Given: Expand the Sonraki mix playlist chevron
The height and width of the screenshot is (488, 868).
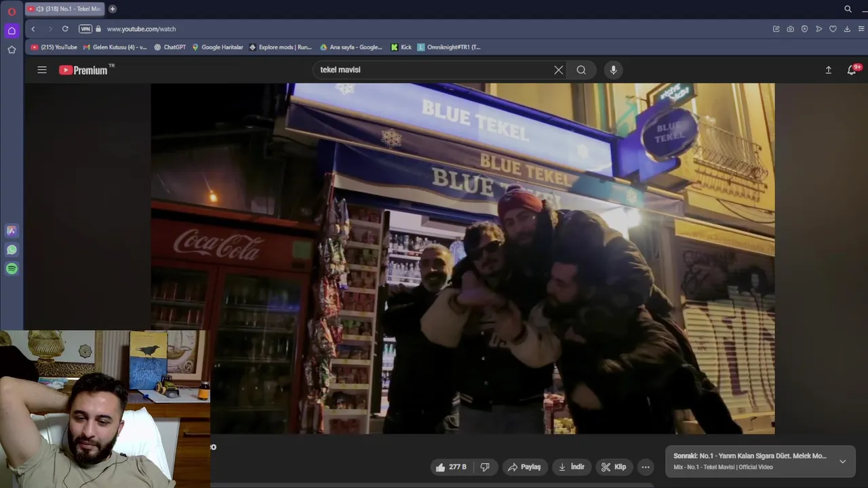Looking at the screenshot, I should click(x=842, y=462).
